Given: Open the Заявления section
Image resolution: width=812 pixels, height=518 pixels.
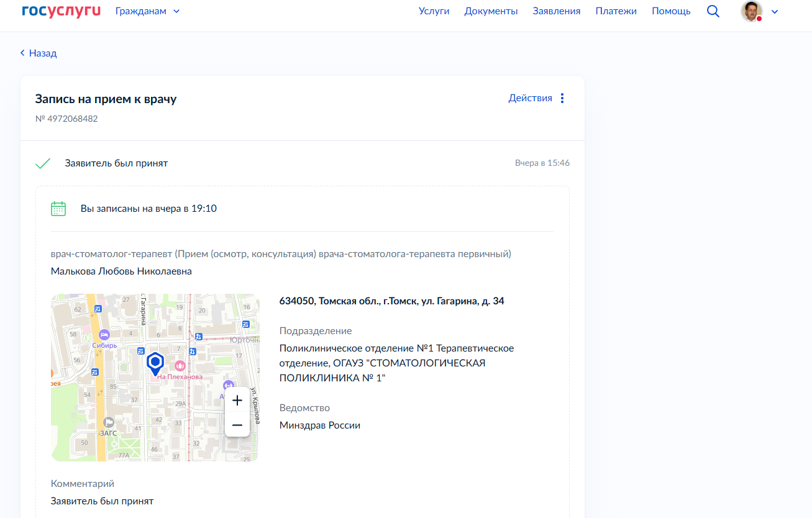Looking at the screenshot, I should (x=557, y=11).
